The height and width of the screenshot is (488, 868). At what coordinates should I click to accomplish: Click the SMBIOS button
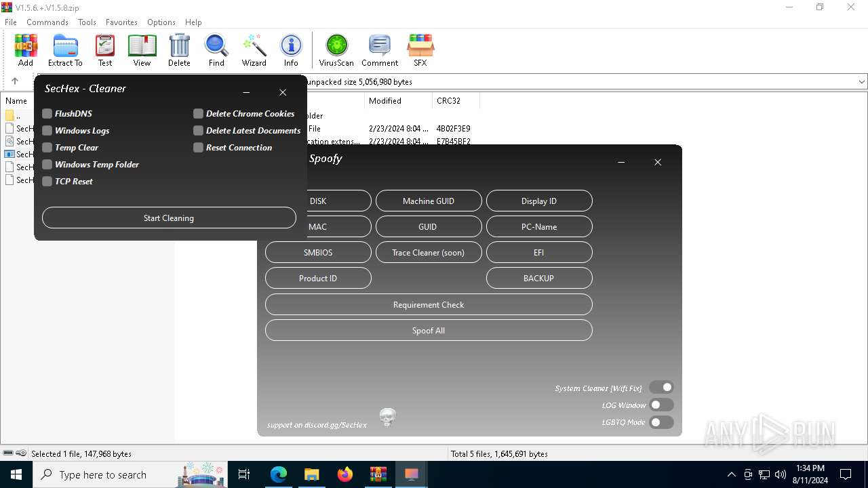(318, 252)
